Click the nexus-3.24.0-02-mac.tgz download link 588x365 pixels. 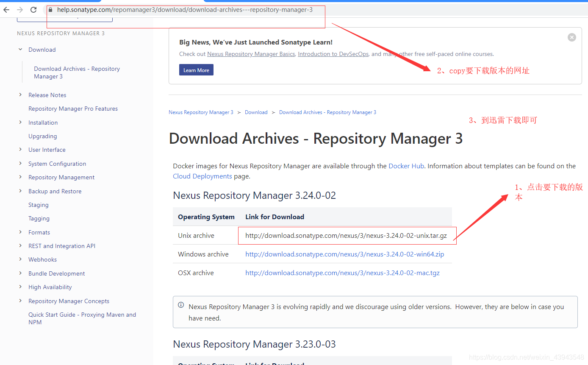[342, 273]
